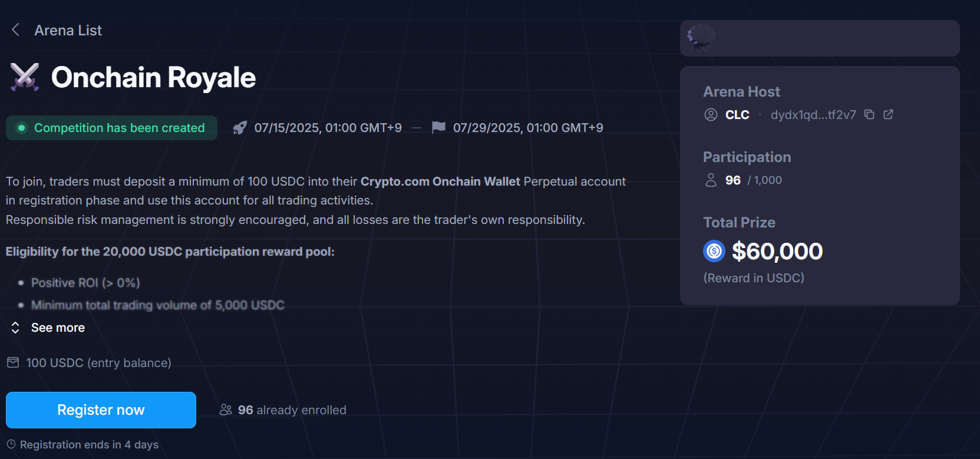Click the Register now button
Viewport: 980px width, 459px height.
click(x=101, y=410)
